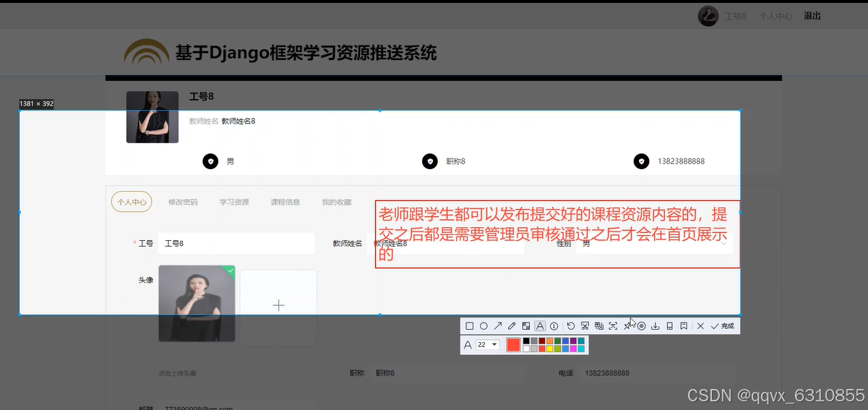Image resolution: width=868 pixels, height=410 pixels.
Task: Open the font size 22 dropdown
Action: coord(488,345)
